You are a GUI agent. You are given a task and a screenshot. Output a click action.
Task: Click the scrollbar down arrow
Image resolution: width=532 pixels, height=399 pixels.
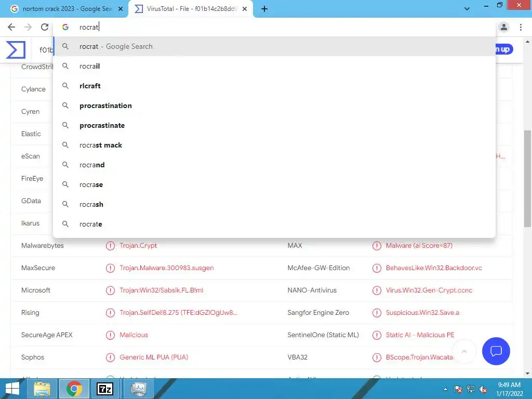527,374
